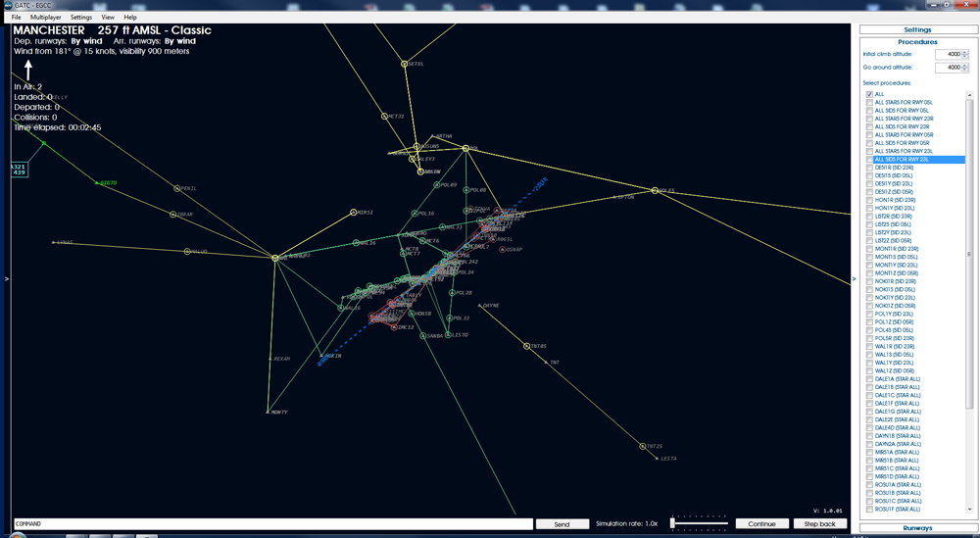This screenshot has height=538, width=980.
Task: Click the MIRSI waypoint marker
Action: click(x=353, y=213)
